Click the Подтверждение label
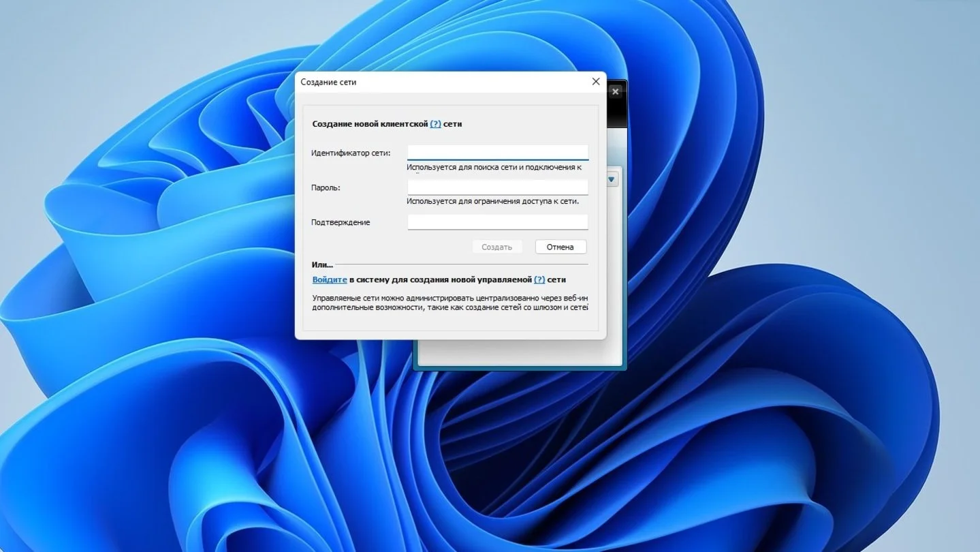 pyautogui.click(x=341, y=222)
